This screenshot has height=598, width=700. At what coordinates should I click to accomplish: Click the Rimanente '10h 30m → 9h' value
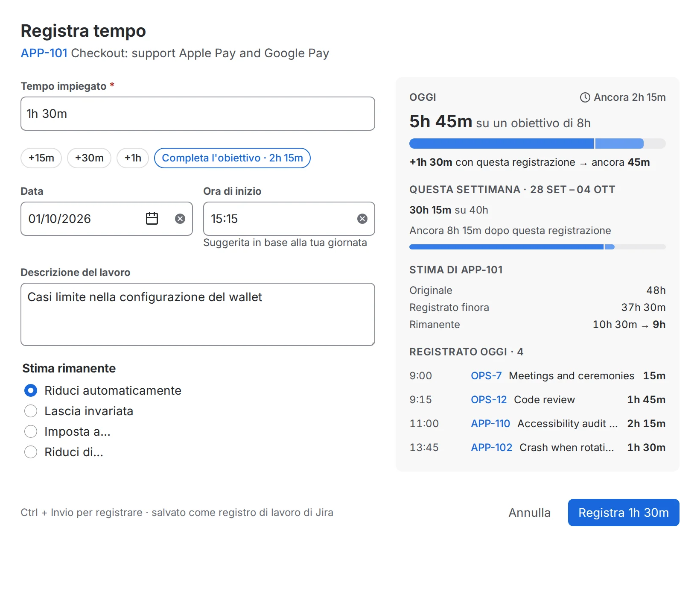(629, 325)
